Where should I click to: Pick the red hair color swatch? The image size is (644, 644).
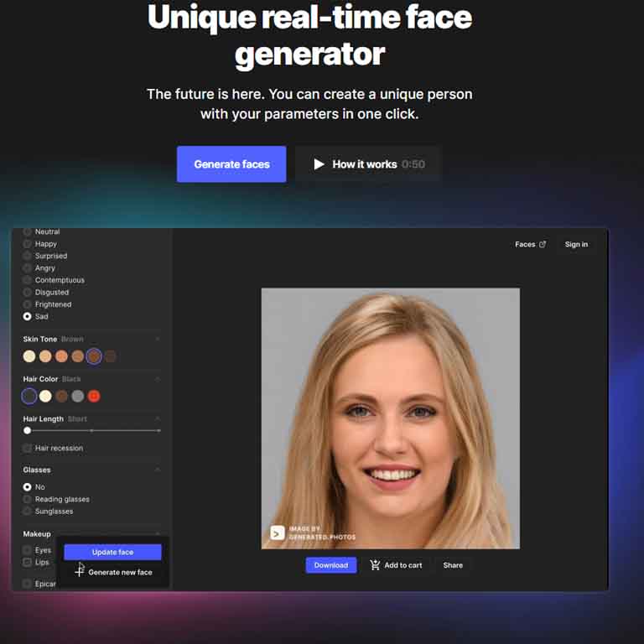94,396
